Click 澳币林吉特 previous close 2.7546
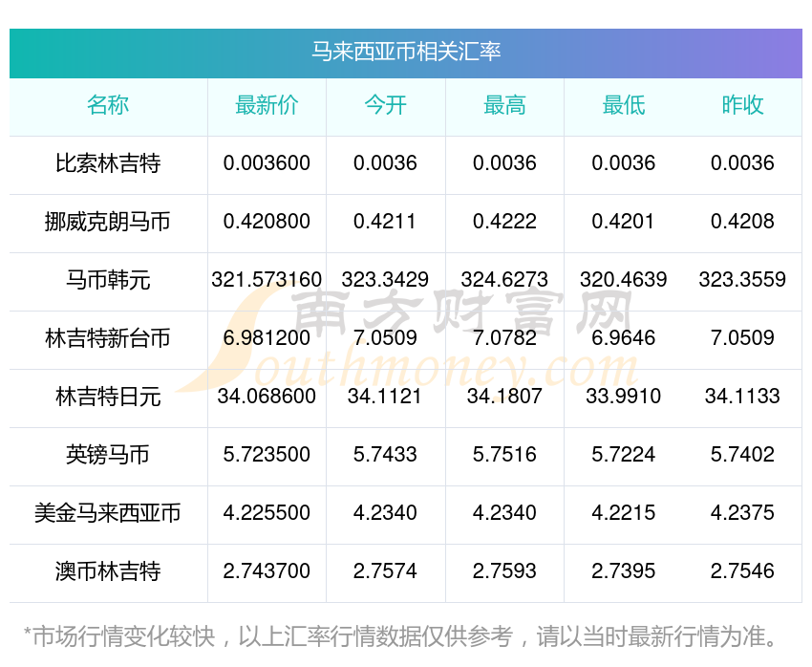812x667 pixels. click(742, 571)
